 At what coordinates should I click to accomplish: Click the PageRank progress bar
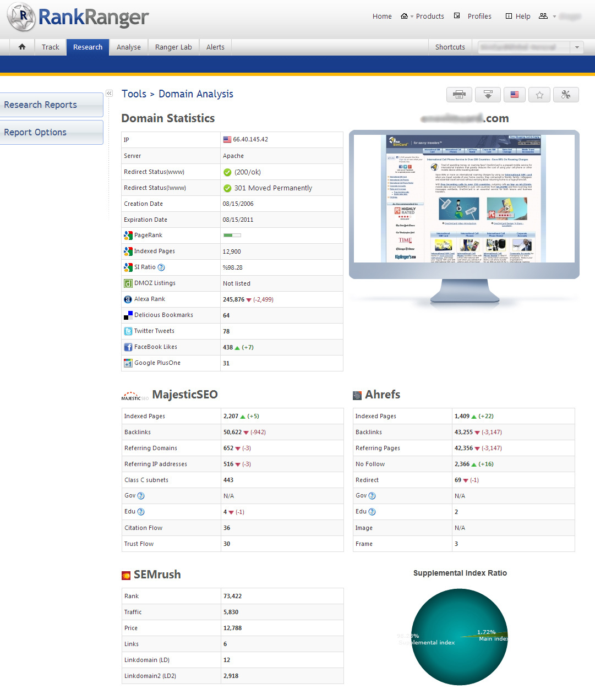coord(232,235)
